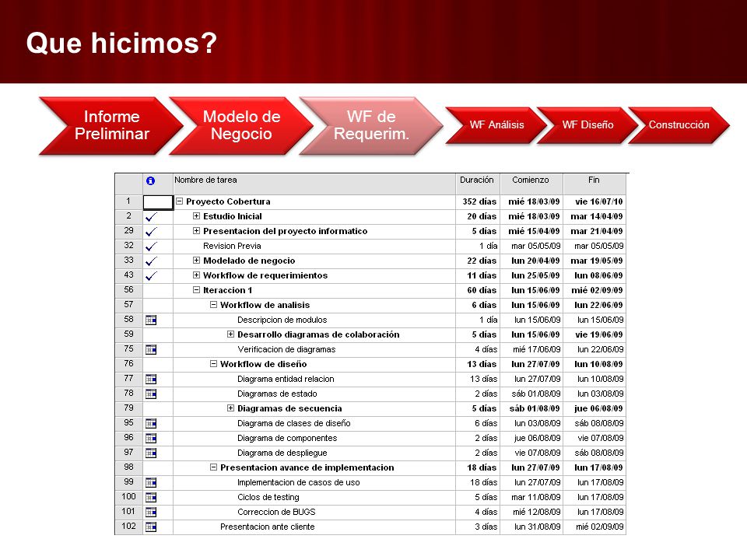The width and height of the screenshot is (747, 560).
Task: Click the Revision Previa task name
Action: [x=232, y=247]
